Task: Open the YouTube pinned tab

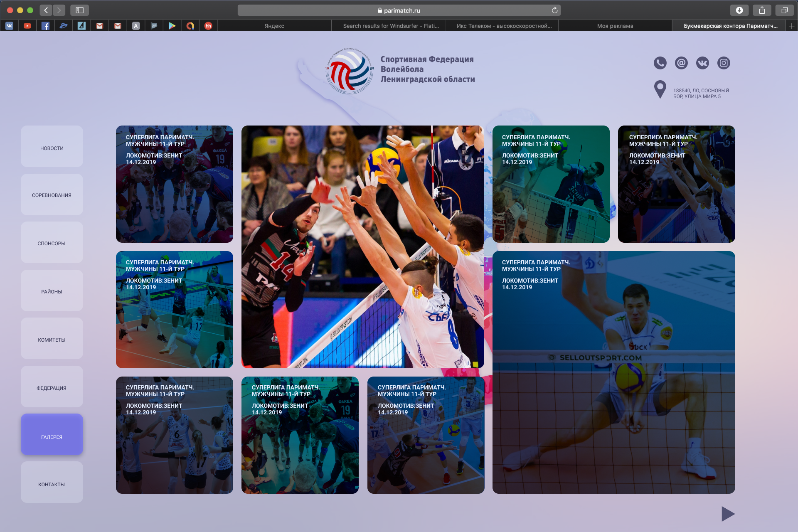Action: coord(27,26)
